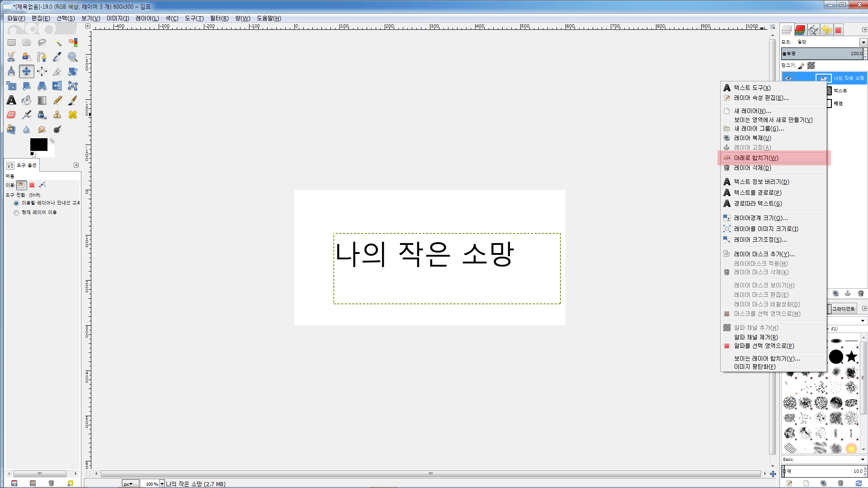Open the 레이어(L) menu in menu bar
Image resolution: width=868 pixels, height=488 pixels.
[x=147, y=19]
